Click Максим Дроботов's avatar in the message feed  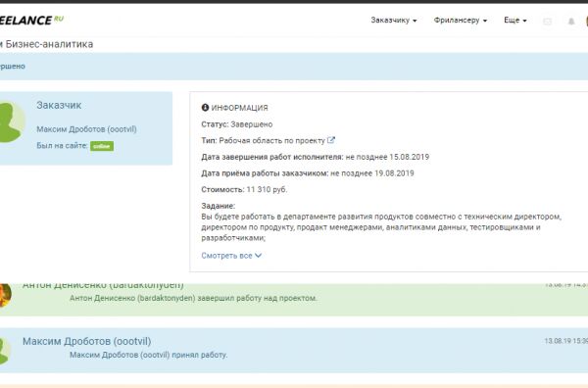(x=4, y=351)
